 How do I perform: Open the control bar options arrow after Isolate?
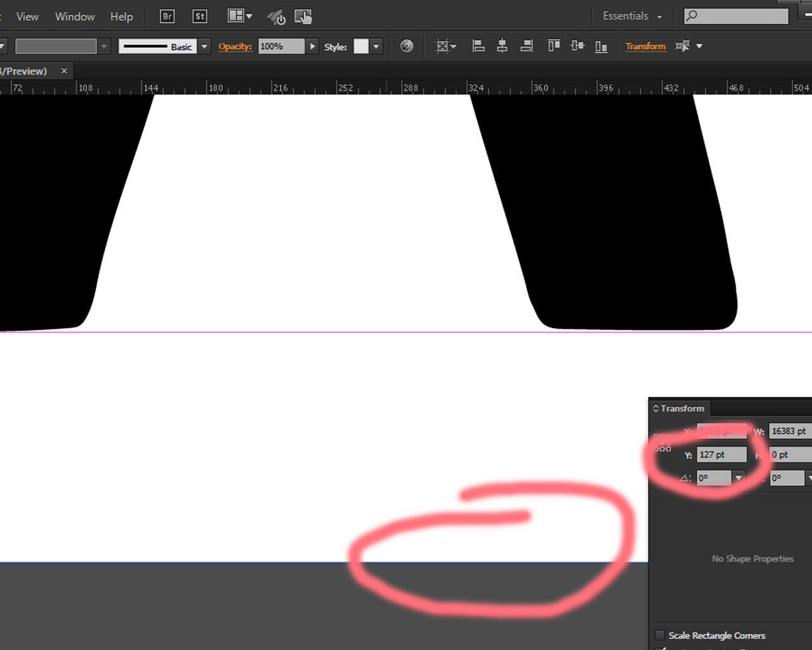coord(699,46)
